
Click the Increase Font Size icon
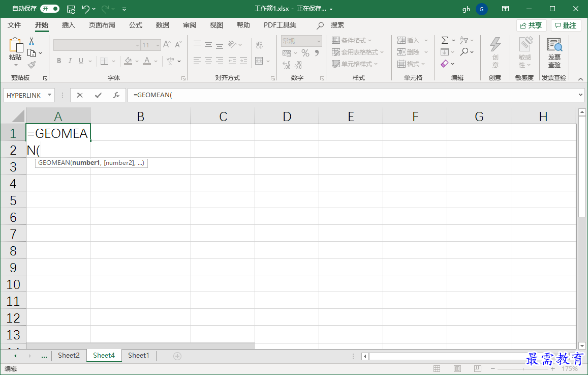[167, 44]
